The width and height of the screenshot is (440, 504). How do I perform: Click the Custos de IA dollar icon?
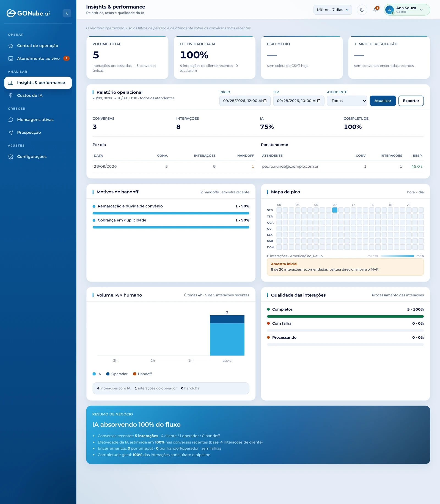(x=11, y=95)
